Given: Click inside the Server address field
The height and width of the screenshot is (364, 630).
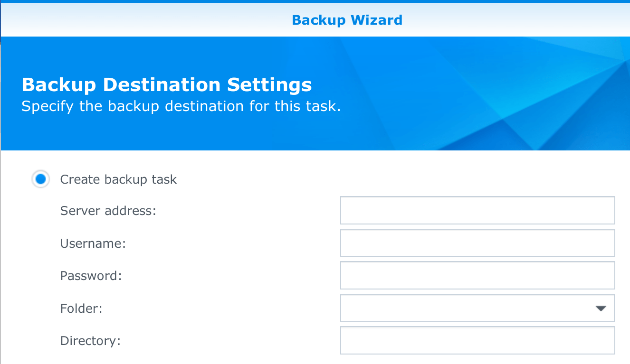Looking at the screenshot, I should click(477, 210).
